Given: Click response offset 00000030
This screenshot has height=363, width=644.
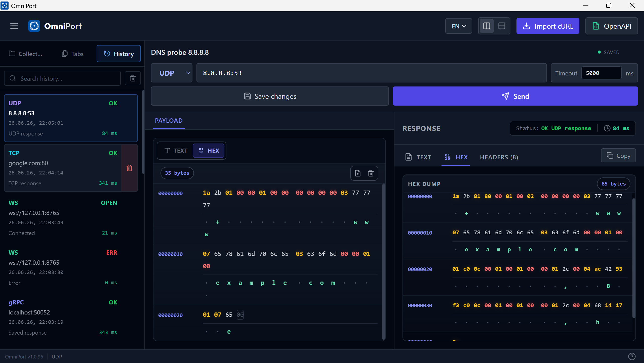Looking at the screenshot, I should (420, 305).
